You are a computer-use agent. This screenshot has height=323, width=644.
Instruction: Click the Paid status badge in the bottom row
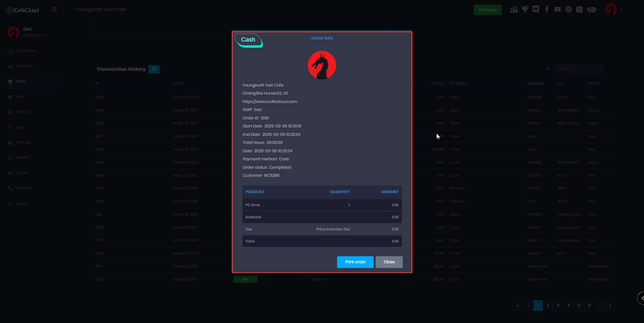pos(245,279)
